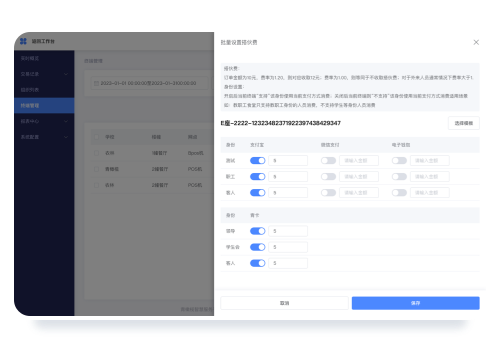Screen dimensions: 500x360
Task: Open 报表中心 sidebar menu item
Action: pos(44,121)
